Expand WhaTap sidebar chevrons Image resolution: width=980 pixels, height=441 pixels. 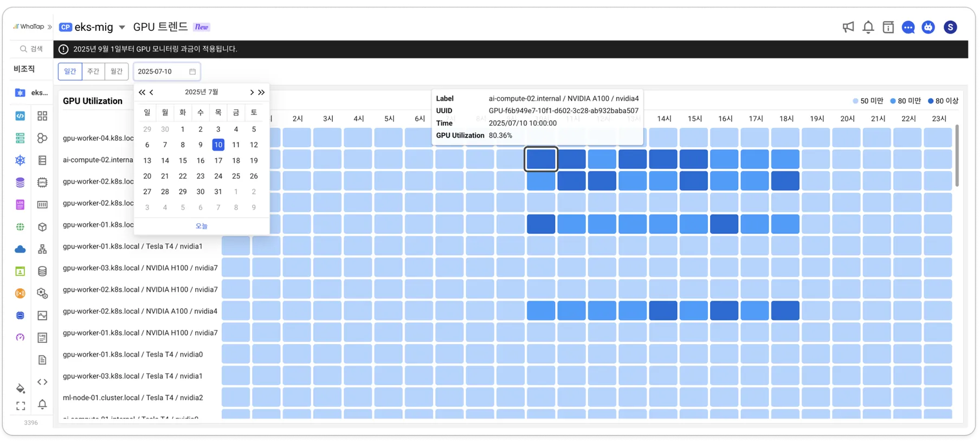pos(50,27)
